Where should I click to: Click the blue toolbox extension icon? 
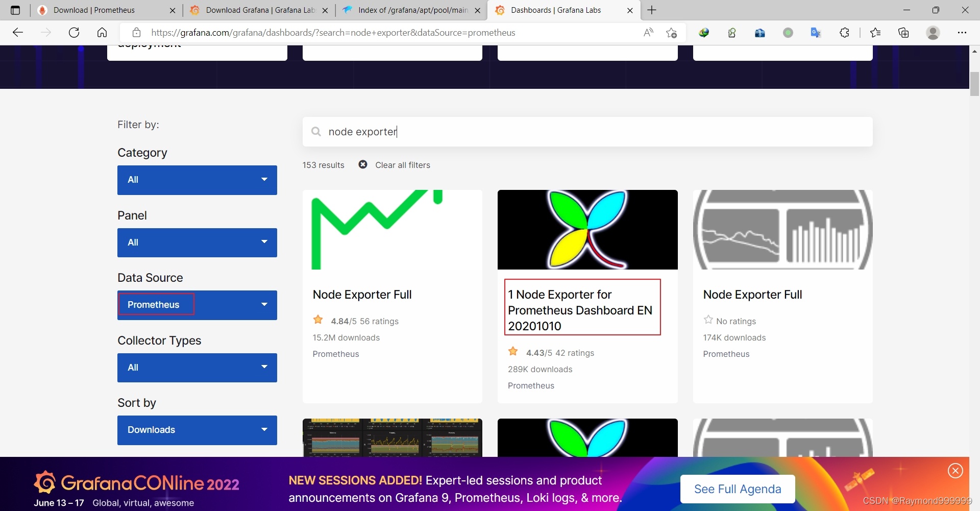tap(760, 33)
